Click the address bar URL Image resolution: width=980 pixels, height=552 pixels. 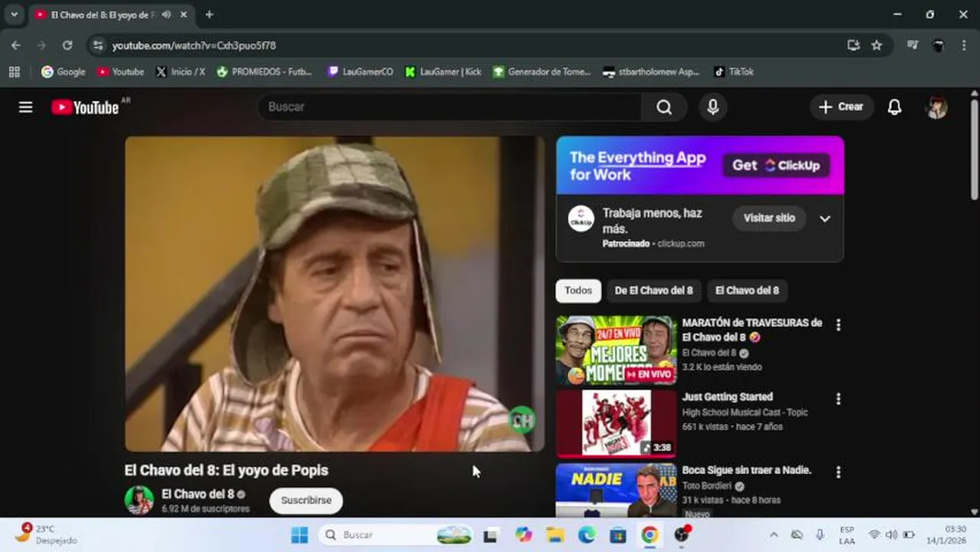coord(194,46)
